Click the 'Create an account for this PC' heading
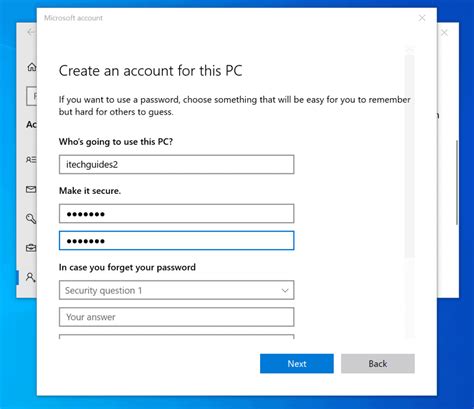The width and height of the screenshot is (474, 409). (x=150, y=71)
